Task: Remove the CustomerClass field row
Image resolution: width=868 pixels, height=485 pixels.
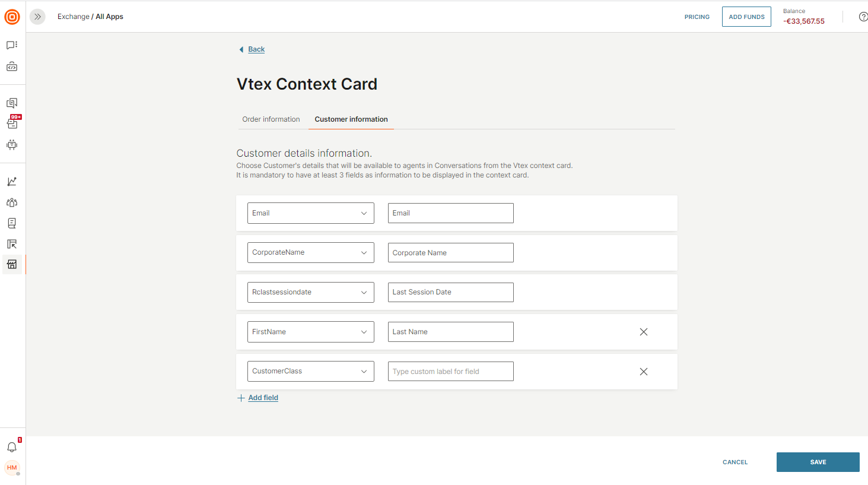Action: click(643, 372)
